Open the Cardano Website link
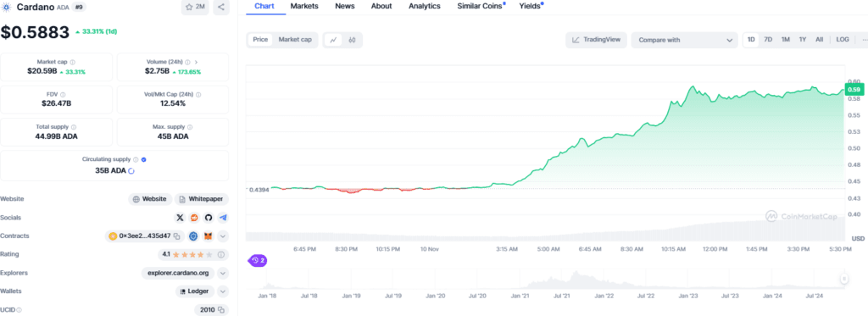Screen dimensions: 868x316 pyautogui.click(x=150, y=199)
